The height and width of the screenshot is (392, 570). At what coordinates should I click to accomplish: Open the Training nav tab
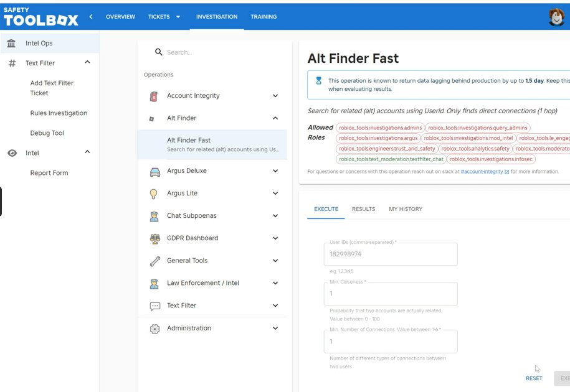264,17
